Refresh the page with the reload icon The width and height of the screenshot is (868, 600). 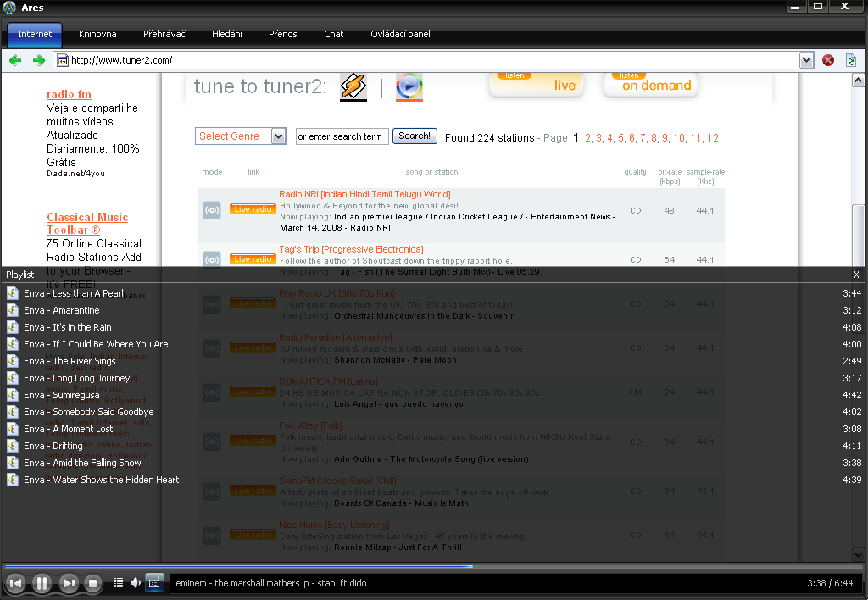point(851,60)
